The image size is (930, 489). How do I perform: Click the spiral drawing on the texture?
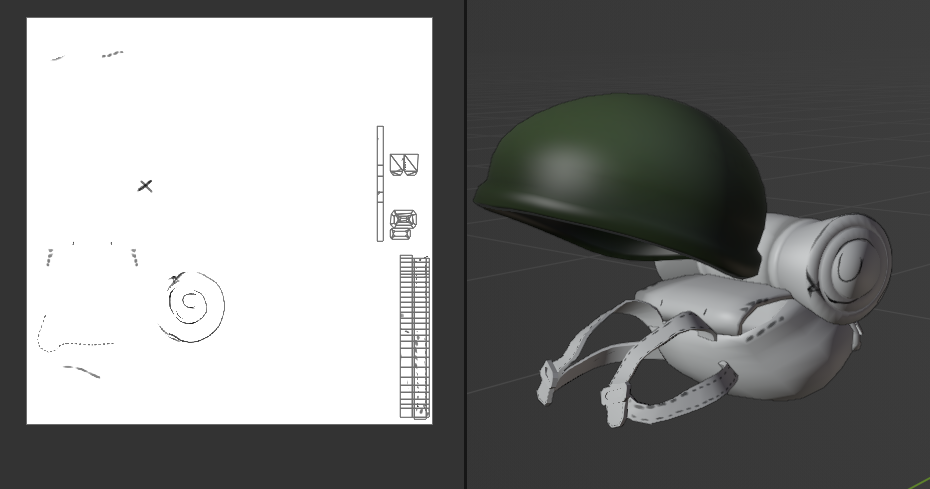click(191, 305)
